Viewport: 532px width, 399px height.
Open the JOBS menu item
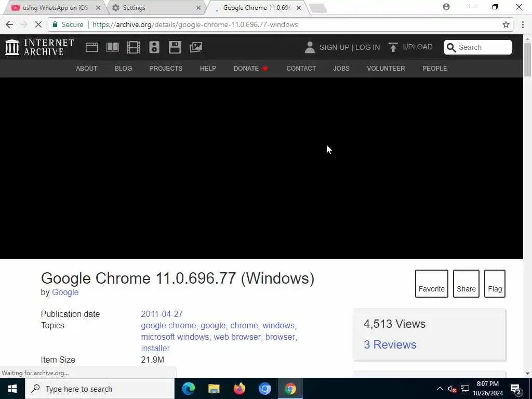(x=341, y=69)
